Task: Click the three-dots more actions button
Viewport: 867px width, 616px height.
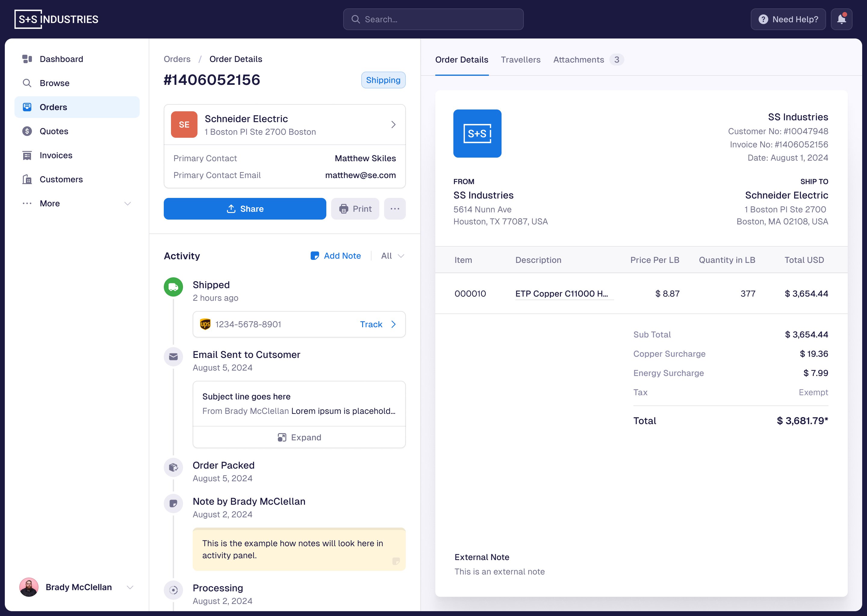Action: (394, 209)
